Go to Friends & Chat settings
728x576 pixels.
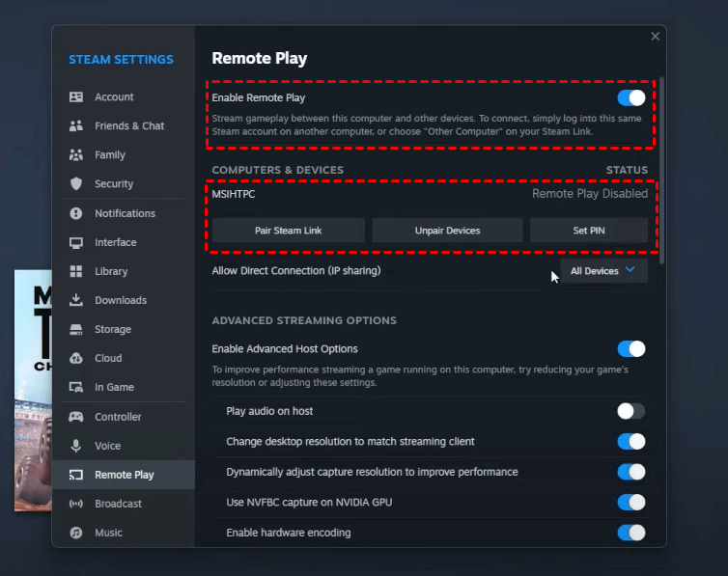[x=124, y=125]
